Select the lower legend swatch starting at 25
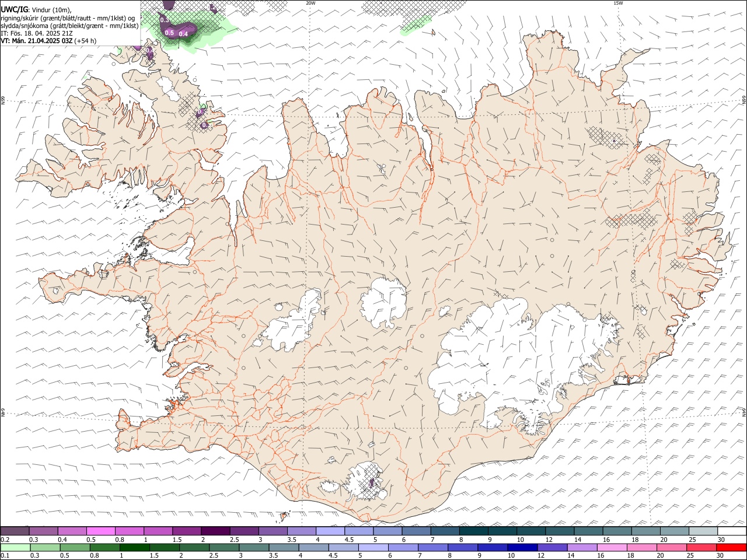 (701, 547)
